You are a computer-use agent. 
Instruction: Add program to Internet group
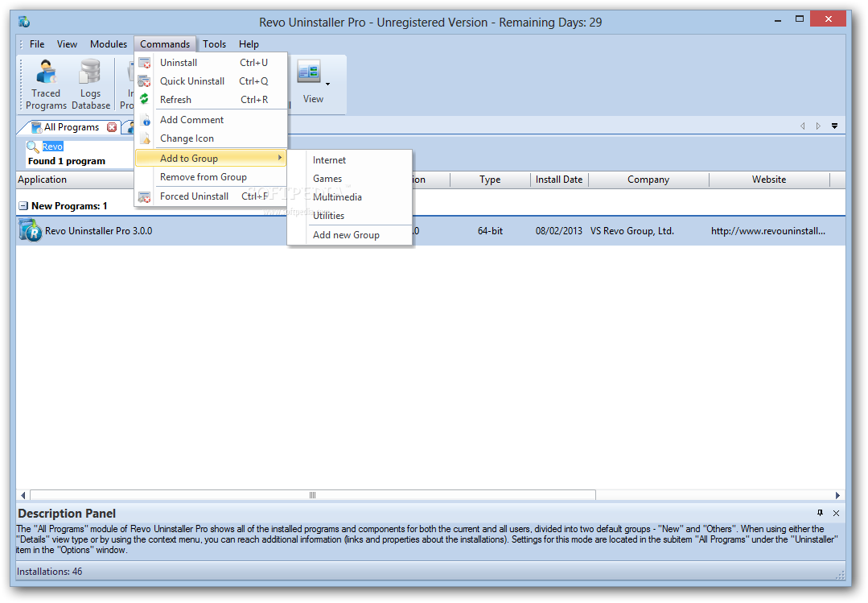350,160
